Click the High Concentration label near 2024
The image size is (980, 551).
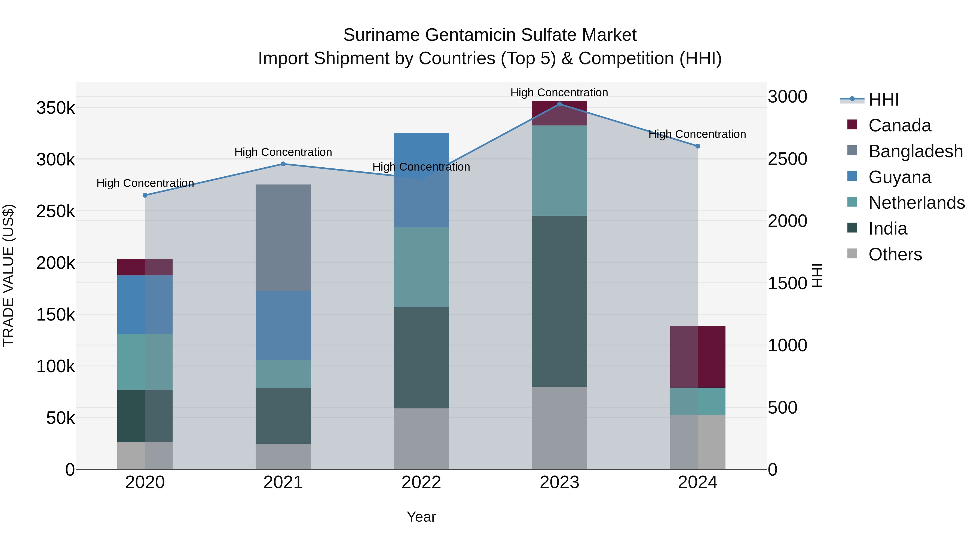point(697,134)
